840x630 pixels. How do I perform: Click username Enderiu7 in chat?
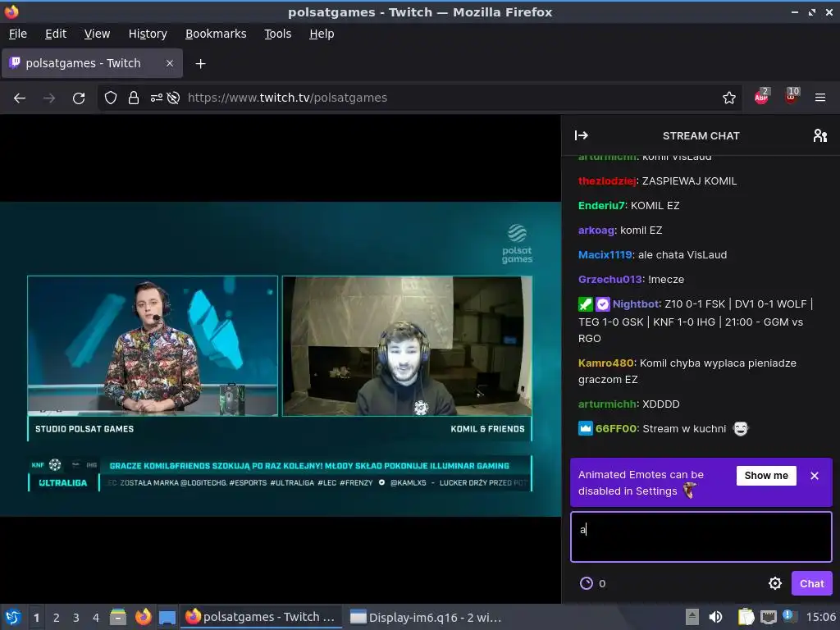click(x=601, y=206)
